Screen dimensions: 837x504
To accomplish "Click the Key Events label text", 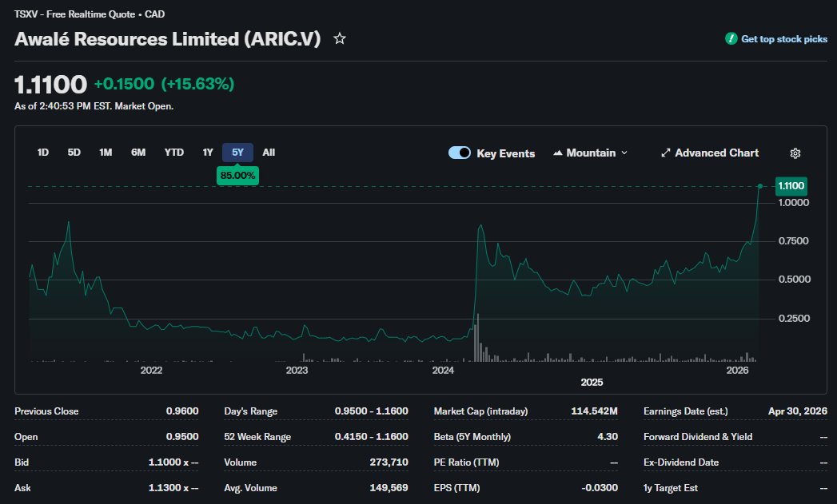I will point(505,153).
